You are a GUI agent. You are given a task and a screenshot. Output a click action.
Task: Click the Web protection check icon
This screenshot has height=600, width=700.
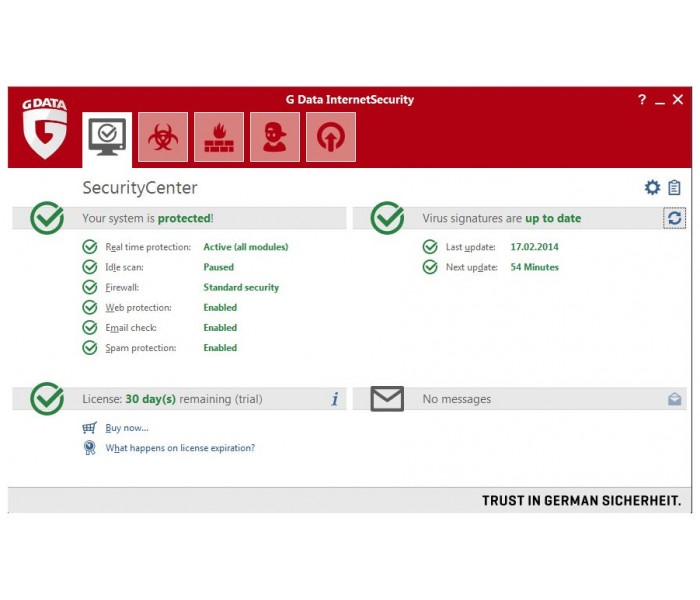point(90,307)
